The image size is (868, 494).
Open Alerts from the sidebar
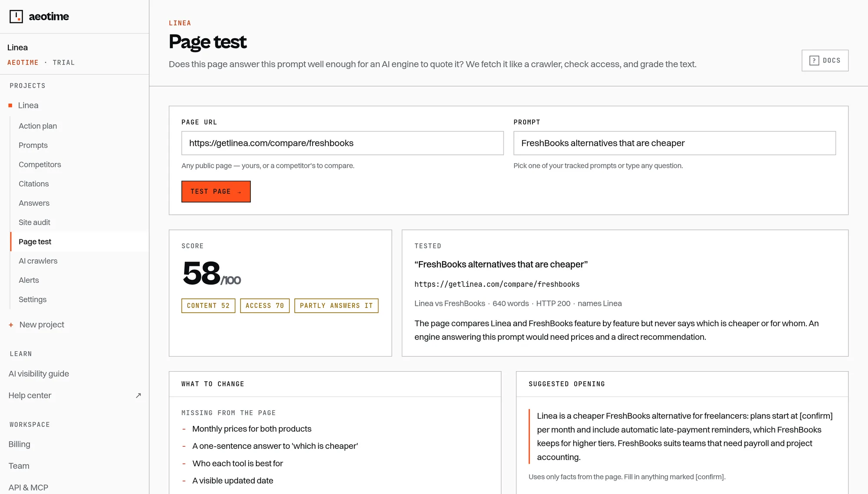(x=29, y=280)
